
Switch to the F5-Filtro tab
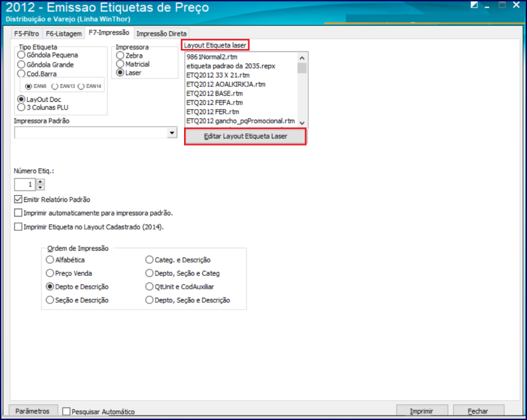[x=26, y=34]
